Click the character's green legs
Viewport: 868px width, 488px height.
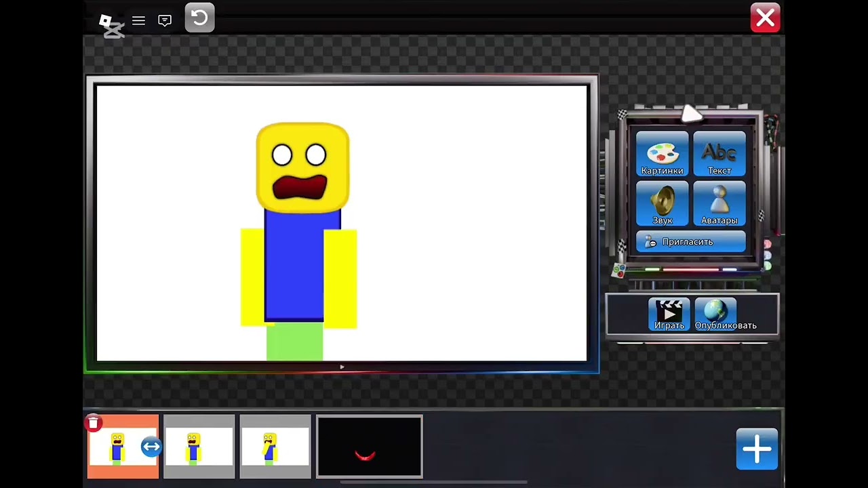tap(294, 341)
